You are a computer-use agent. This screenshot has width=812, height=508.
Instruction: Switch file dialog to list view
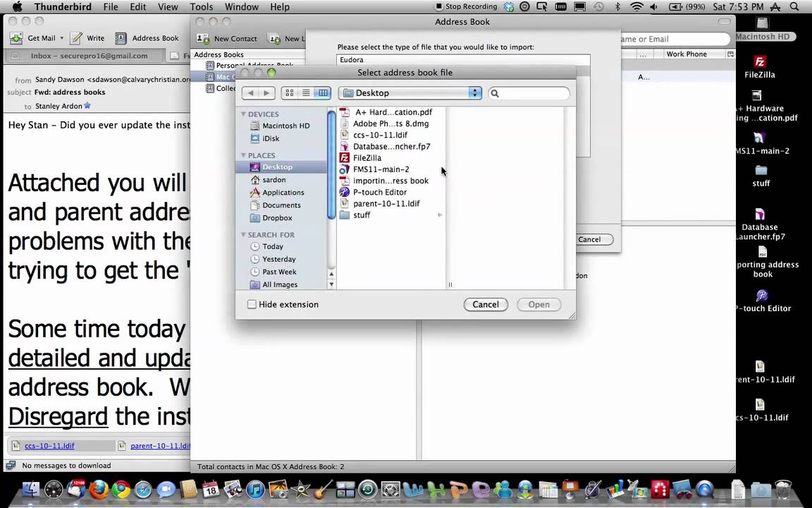coord(306,93)
